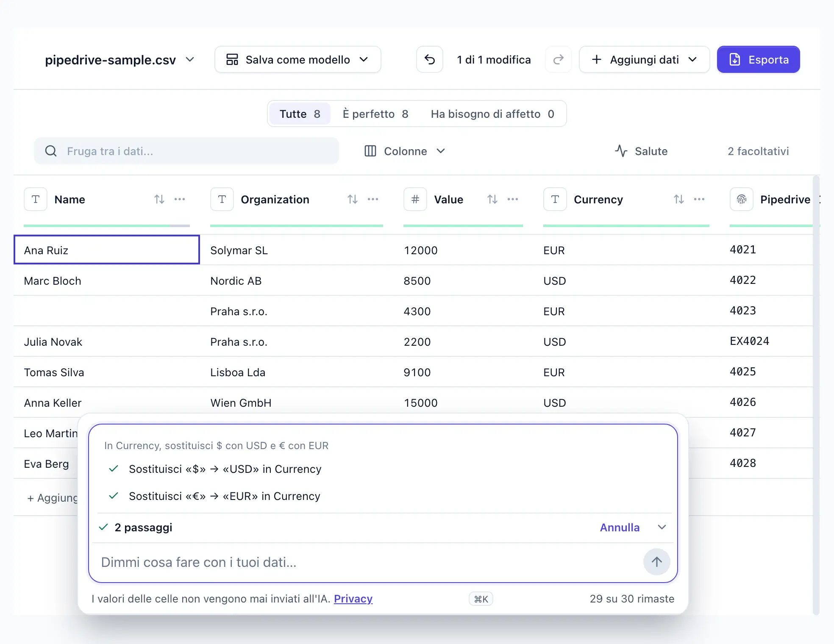Viewport: 834px width, 644px height.
Task: Click the Organization column text type icon
Action: [222, 199]
